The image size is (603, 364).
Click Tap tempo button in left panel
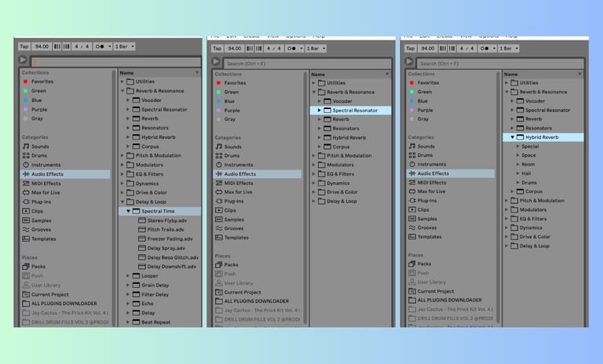[x=24, y=46]
